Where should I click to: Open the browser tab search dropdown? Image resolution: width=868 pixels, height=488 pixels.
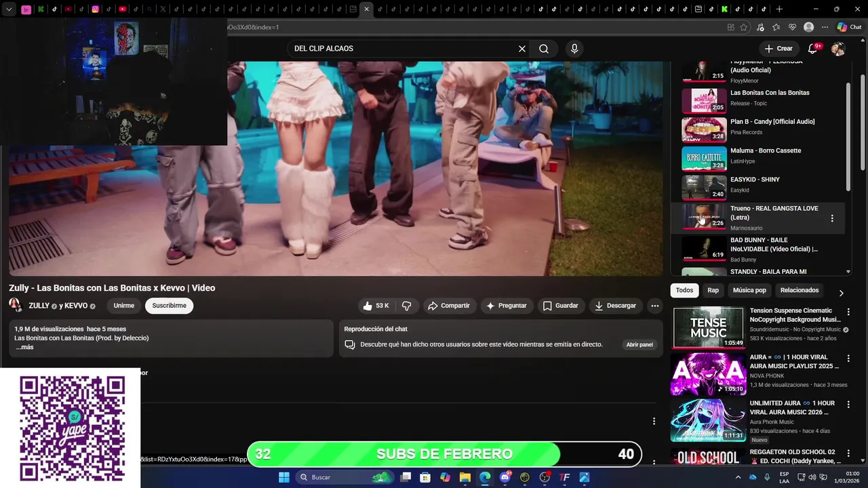click(x=9, y=9)
